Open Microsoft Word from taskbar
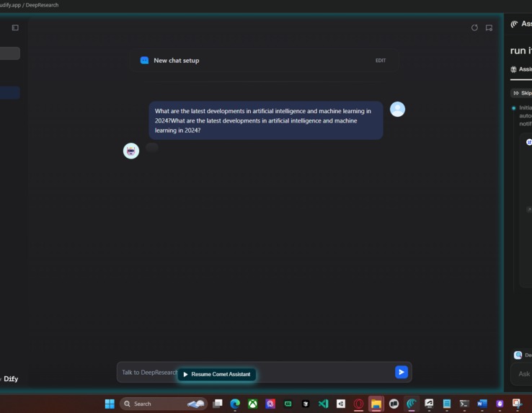Viewport: 532px width, 413px height. [482, 404]
